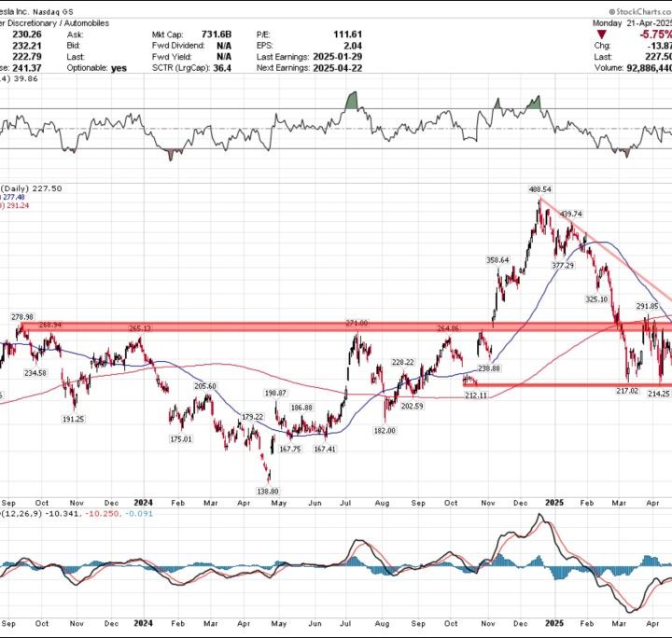Click the RSI 39.86 value label
Image resolution: width=672 pixels, height=638 pixels.
click(25, 78)
